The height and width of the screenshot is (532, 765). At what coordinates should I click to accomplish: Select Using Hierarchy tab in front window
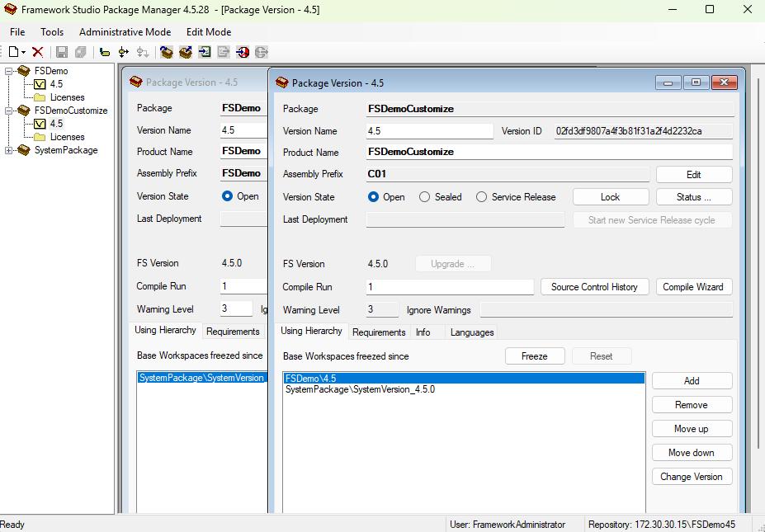tap(311, 331)
